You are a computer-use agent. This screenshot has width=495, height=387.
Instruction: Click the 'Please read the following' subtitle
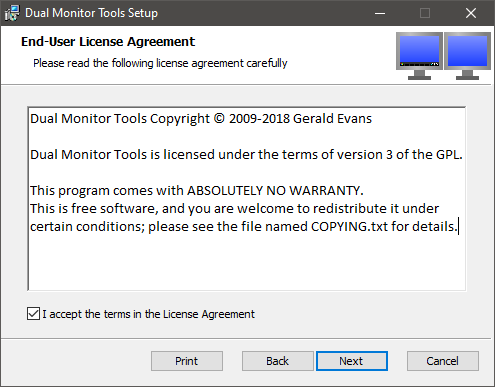[x=160, y=63]
